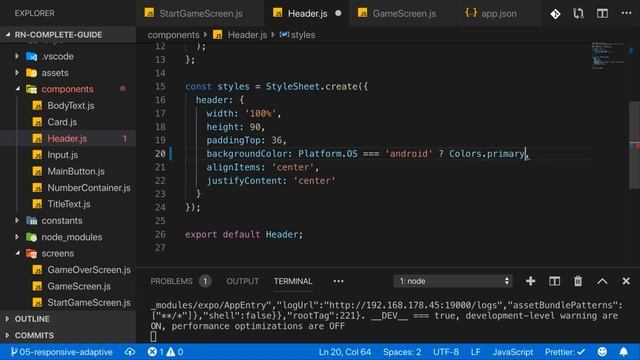Click Ln 20, Col 64 cursor position
The height and width of the screenshot is (360, 640).
[x=344, y=352]
